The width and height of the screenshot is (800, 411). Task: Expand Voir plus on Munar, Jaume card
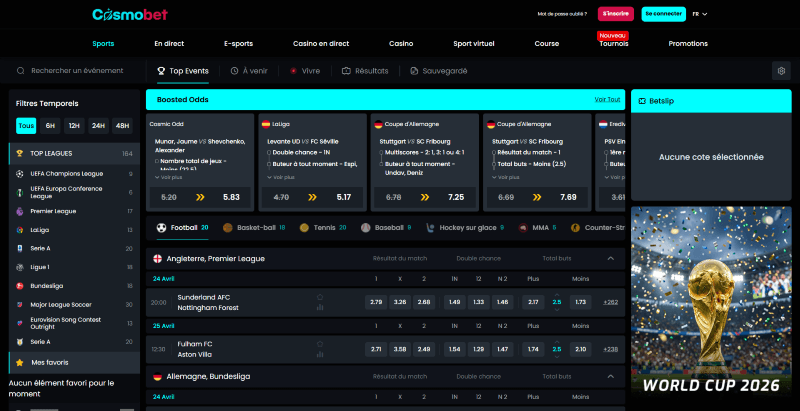tap(168, 177)
